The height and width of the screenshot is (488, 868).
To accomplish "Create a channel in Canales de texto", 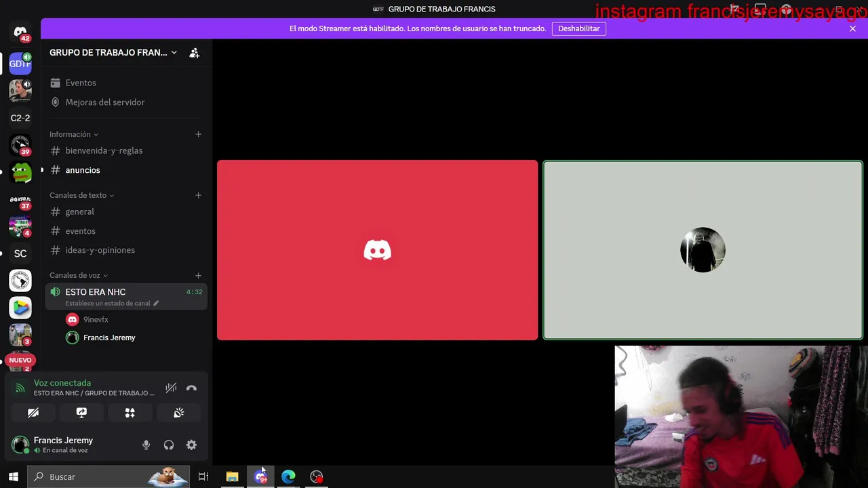I will click(x=198, y=195).
